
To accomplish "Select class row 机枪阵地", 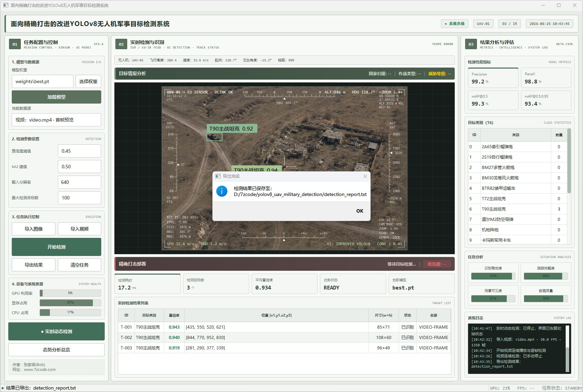I will [x=517, y=230].
